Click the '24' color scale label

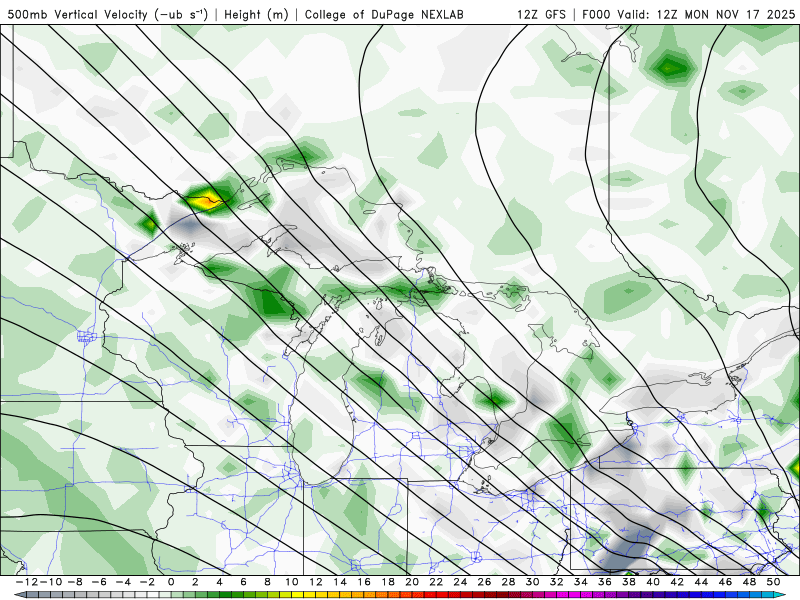pos(460,582)
